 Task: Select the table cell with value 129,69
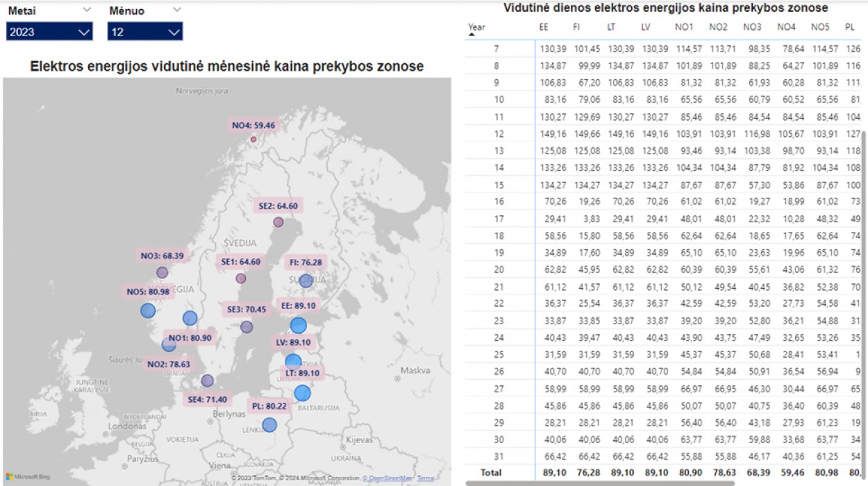[x=586, y=117]
